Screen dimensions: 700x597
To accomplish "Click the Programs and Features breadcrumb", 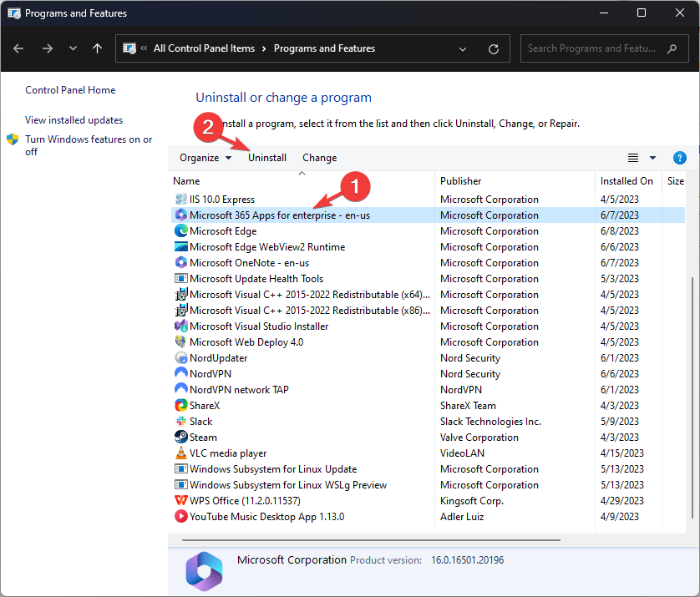I will tap(325, 48).
